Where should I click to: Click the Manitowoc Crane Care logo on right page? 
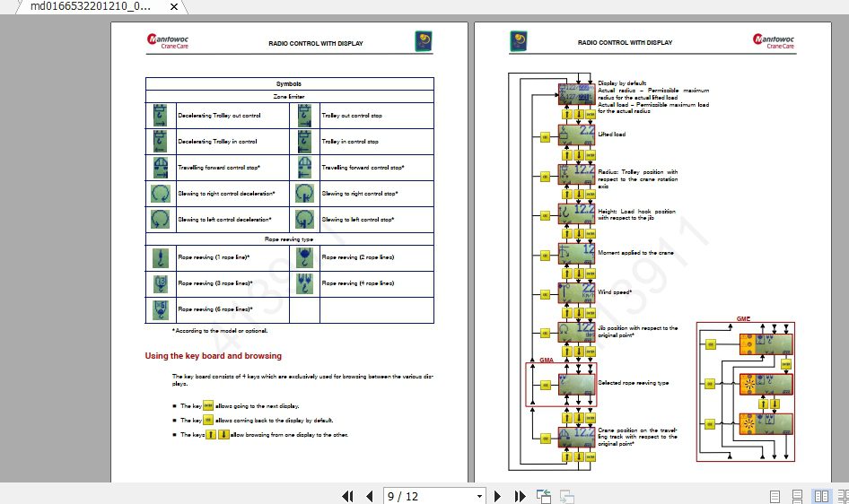tap(774, 41)
